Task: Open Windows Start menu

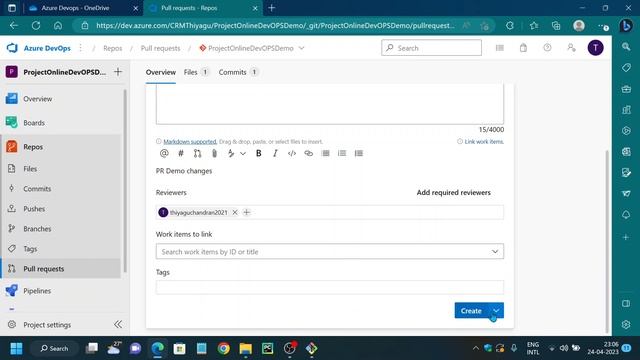Action: point(16,349)
